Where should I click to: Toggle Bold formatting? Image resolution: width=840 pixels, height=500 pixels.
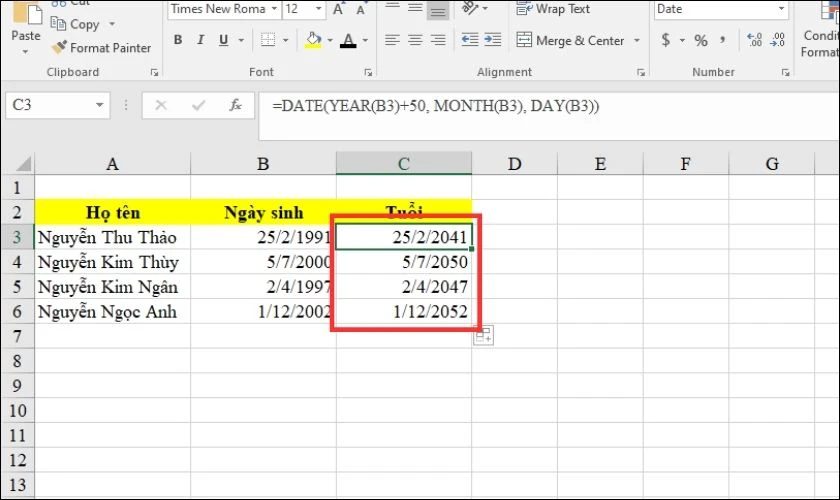[178, 40]
